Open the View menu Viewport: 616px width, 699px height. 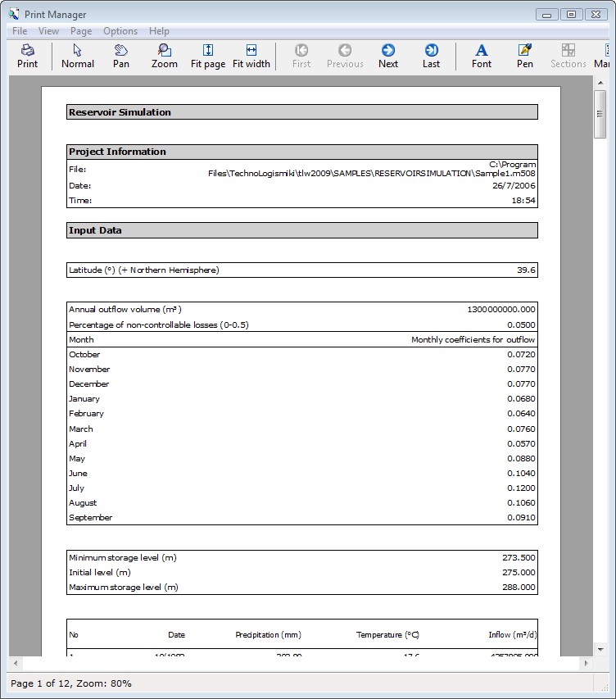(x=48, y=31)
